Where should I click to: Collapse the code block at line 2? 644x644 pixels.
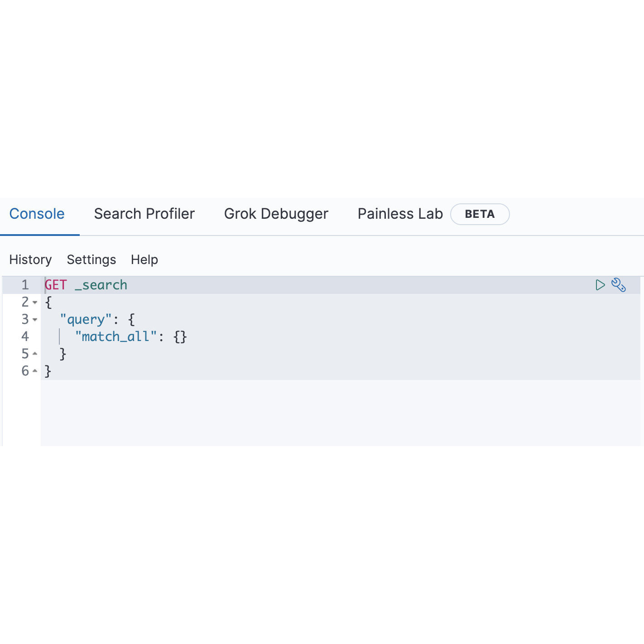[x=35, y=302]
